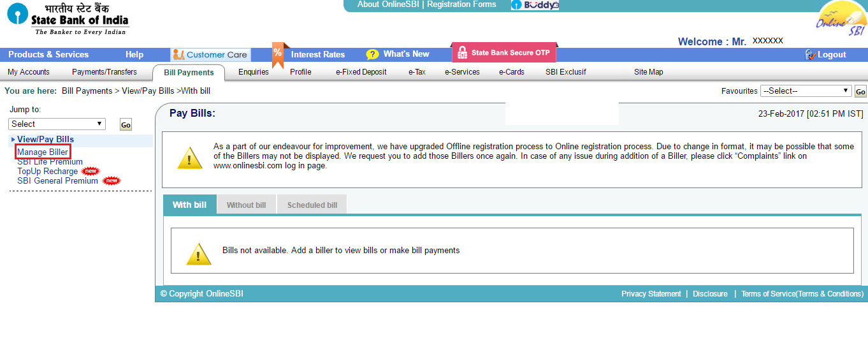
Task: Open Payments/Transfers tab
Action: point(105,72)
